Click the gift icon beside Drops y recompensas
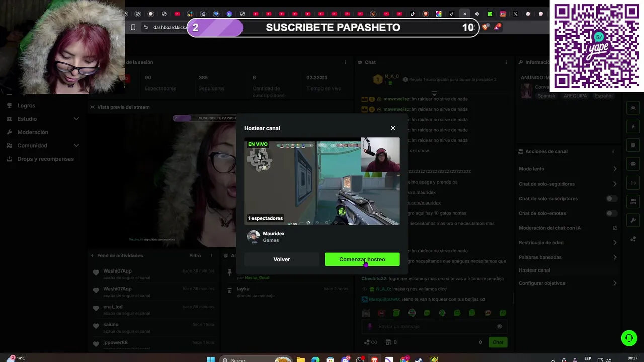 click(9, 159)
